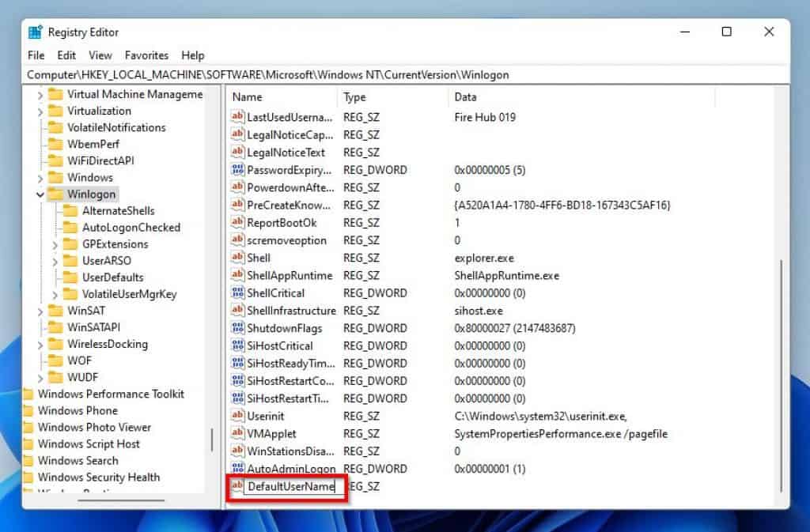Select the Windows Script Host key

click(89, 443)
